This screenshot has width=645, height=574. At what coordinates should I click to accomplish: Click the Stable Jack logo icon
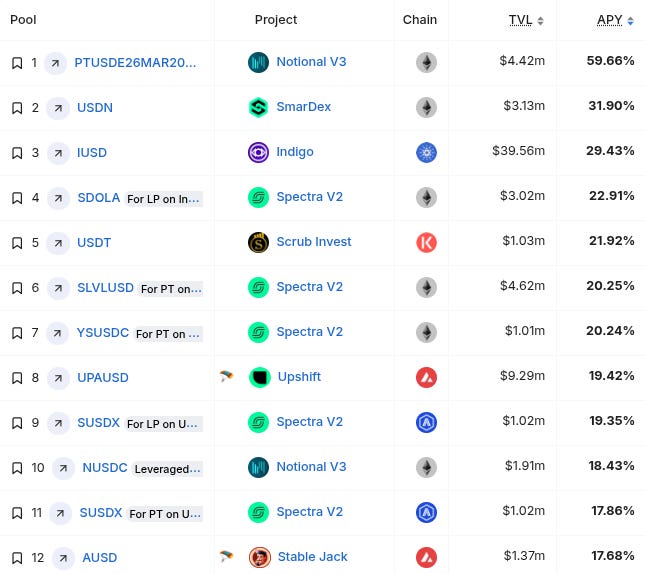[x=260, y=558]
